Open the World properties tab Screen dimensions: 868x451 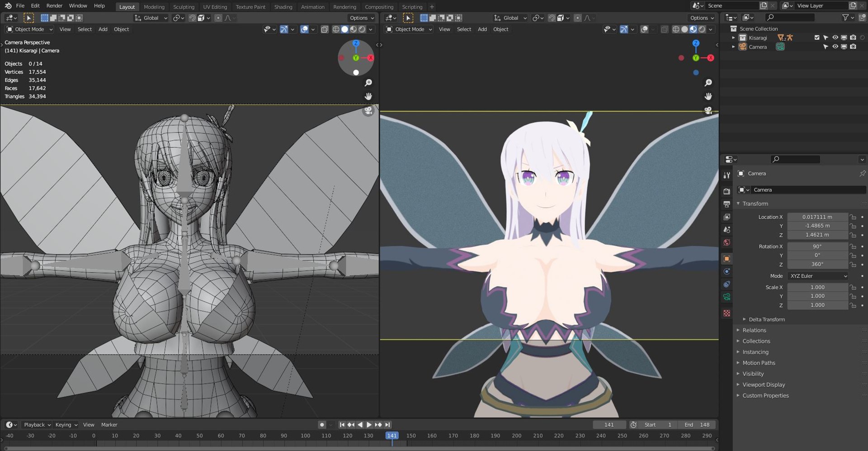point(726,242)
